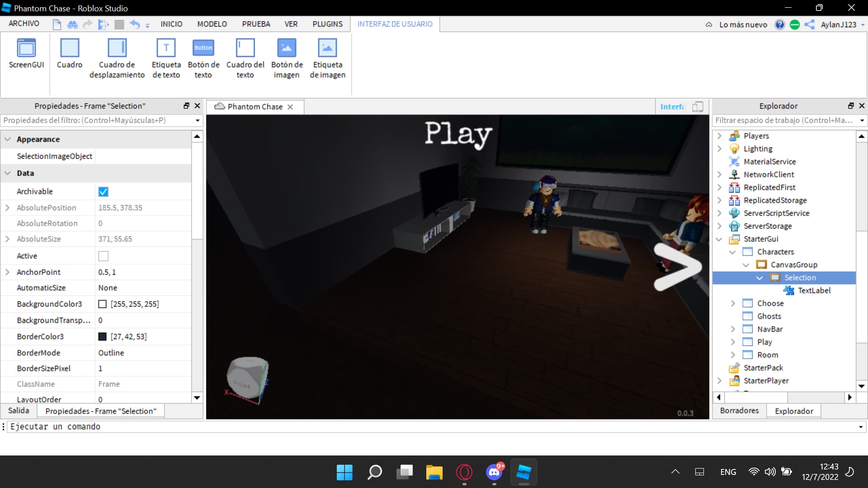Viewport: 868px width, 488px height.
Task: Switch to Borradores bottom tab
Action: [739, 410]
